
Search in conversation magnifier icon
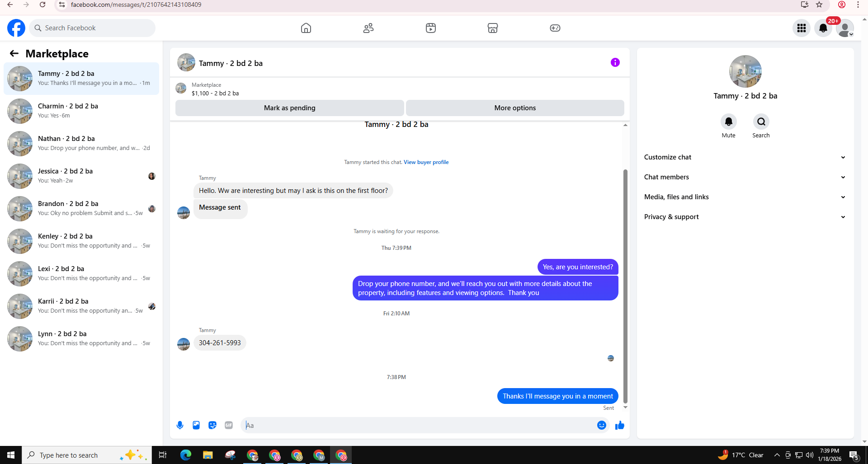[761, 122]
